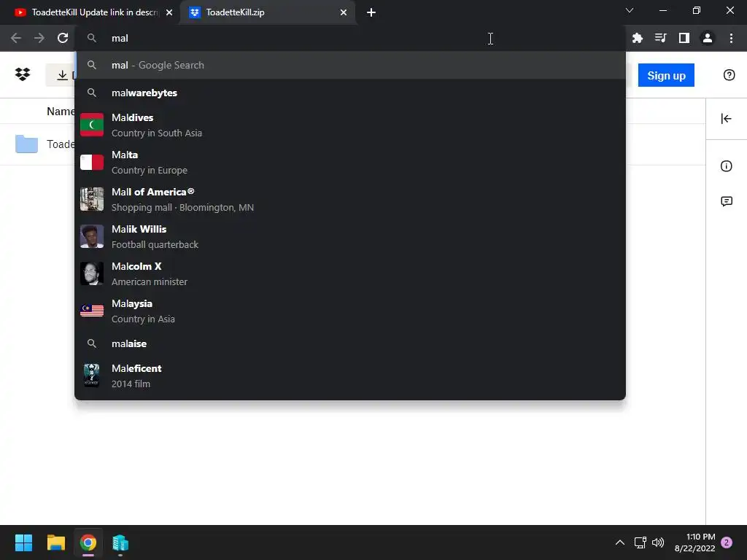The width and height of the screenshot is (747, 560).
Task: Choose the Malik Willis suggestion
Action: 350,236
